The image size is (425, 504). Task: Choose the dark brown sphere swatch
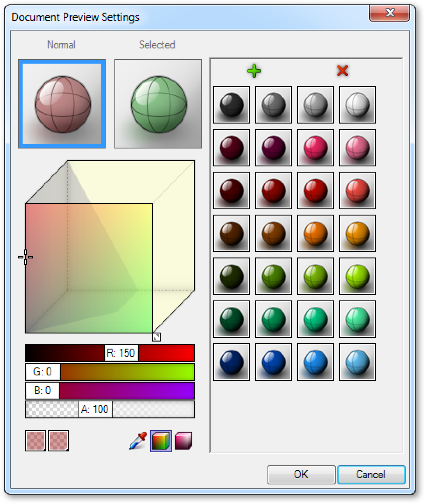(231, 233)
